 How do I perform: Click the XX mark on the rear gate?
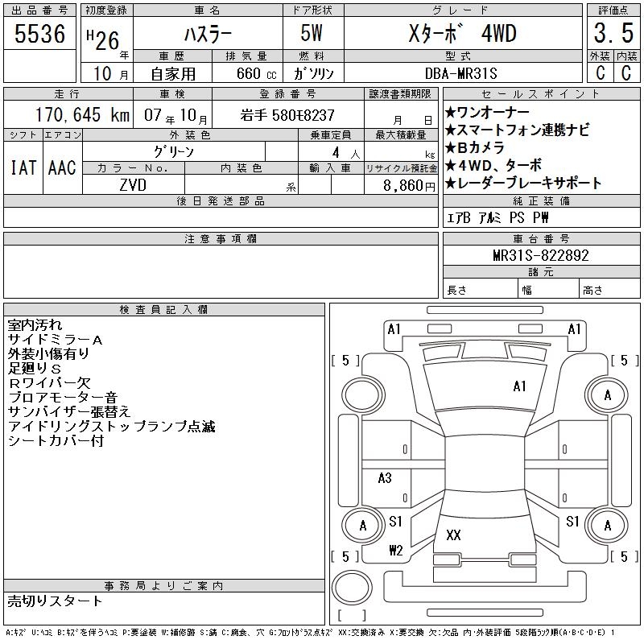(453, 535)
